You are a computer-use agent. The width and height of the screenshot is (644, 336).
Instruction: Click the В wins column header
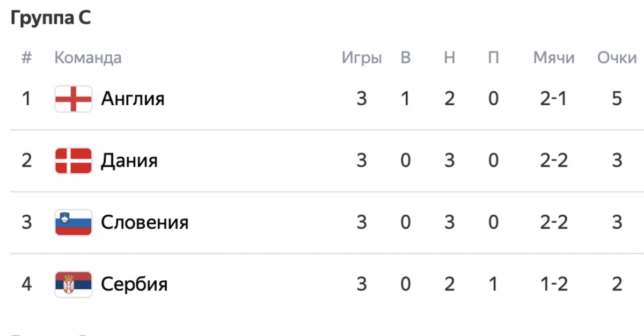click(x=406, y=57)
